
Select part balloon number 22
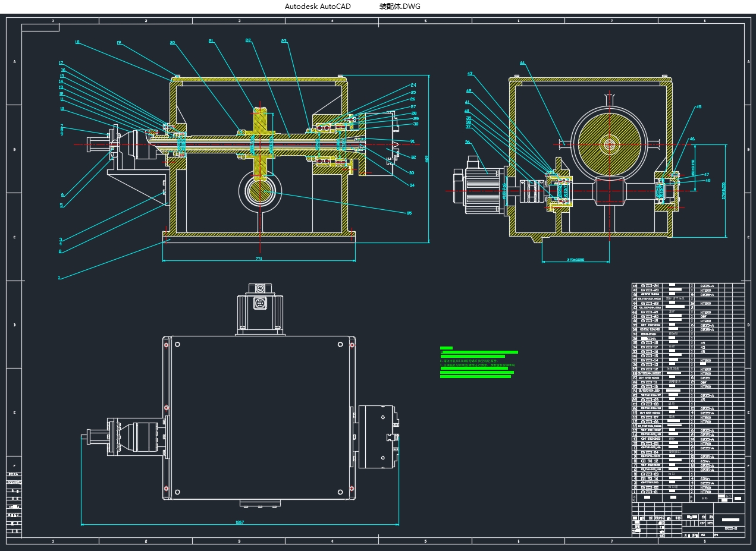(248, 40)
